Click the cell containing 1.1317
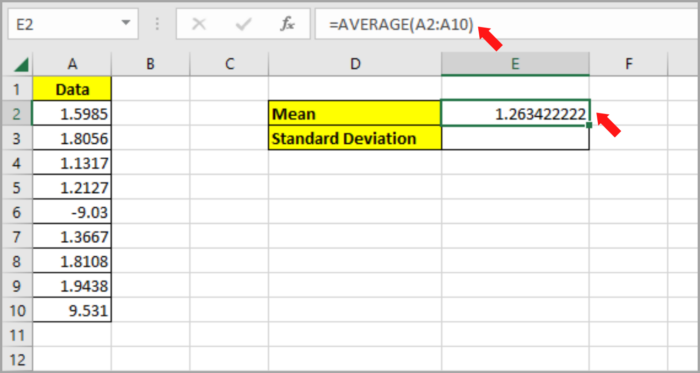The image size is (700, 373). pyautogui.click(x=72, y=163)
